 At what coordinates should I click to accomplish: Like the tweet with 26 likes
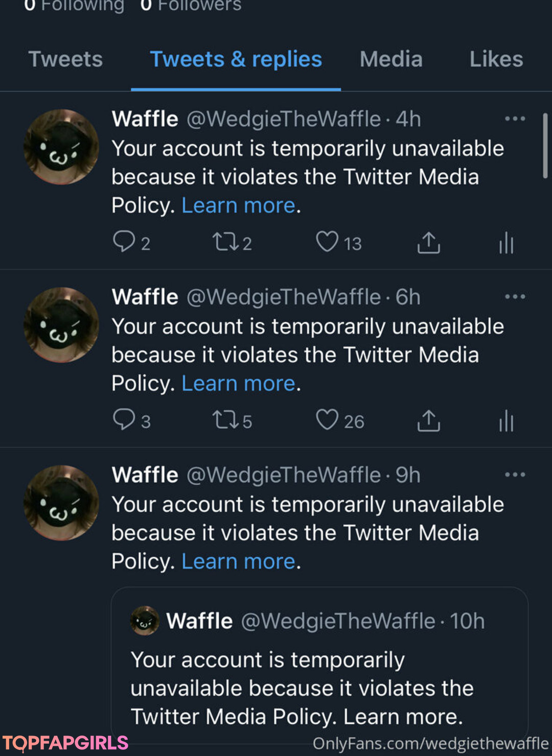(x=327, y=420)
